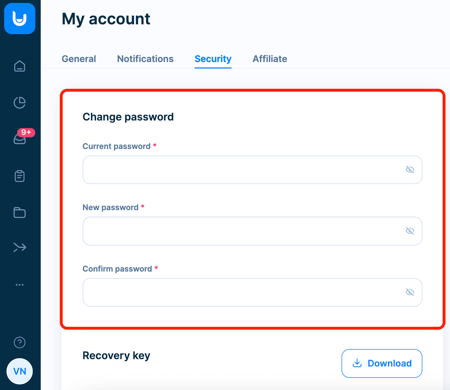Click into the New password field
Image resolution: width=450 pixels, height=390 pixels.
point(252,231)
